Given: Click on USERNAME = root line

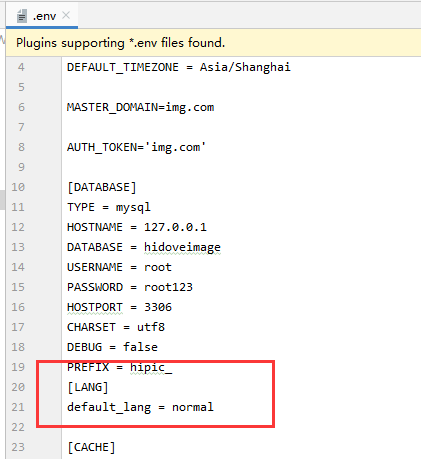Looking at the screenshot, I should pos(119,267).
